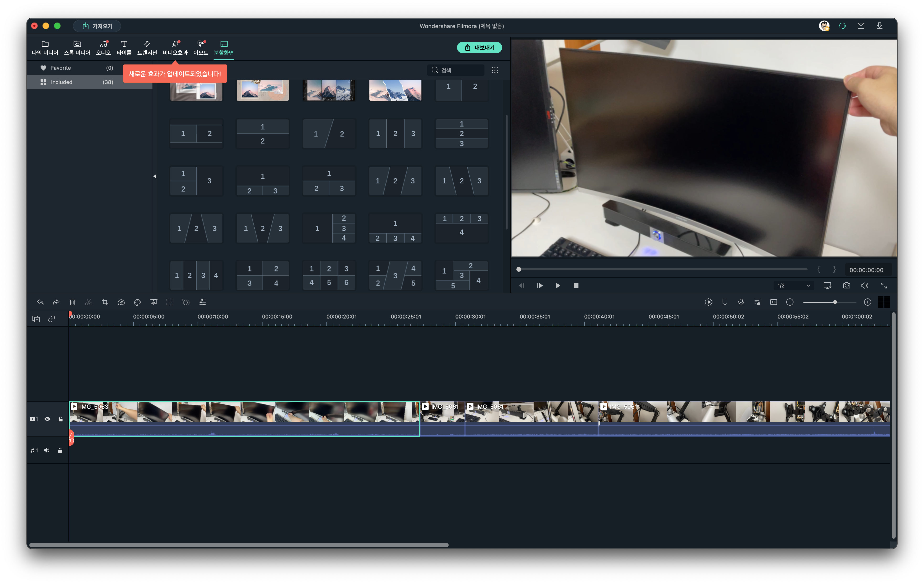Open the color correction palette tool
This screenshot has width=924, height=584.
(137, 302)
